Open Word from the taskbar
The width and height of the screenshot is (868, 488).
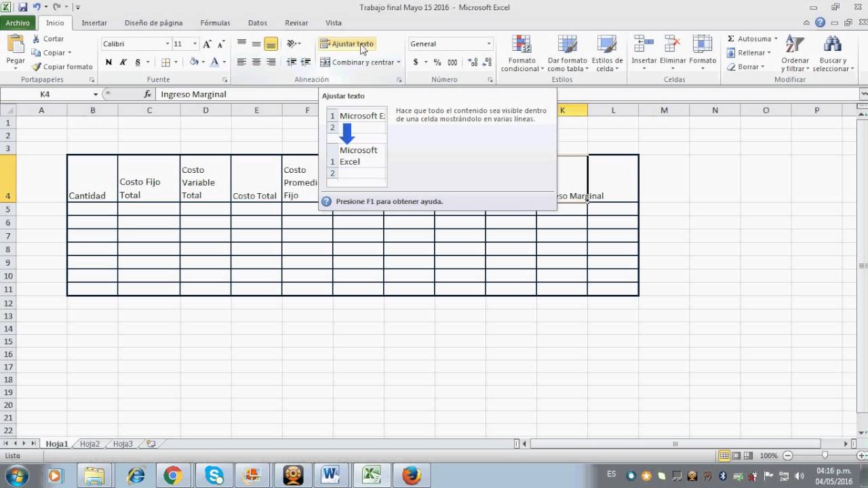pyautogui.click(x=330, y=475)
